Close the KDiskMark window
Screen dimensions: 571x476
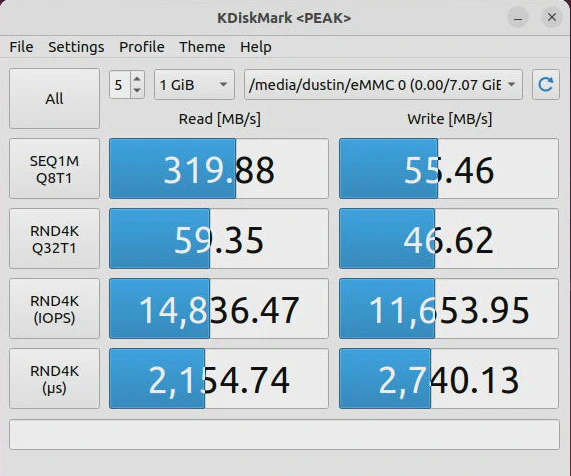pos(552,17)
